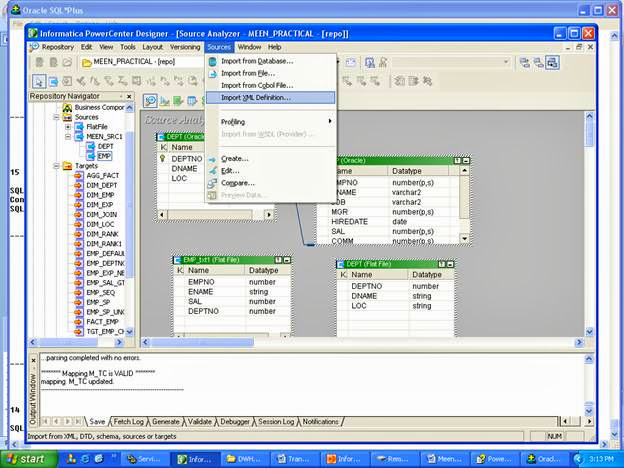The height and width of the screenshot is (468, 624).
Task: Select the DEPT source under MEEN_SRC1
Action: click(x=105, y=146)
